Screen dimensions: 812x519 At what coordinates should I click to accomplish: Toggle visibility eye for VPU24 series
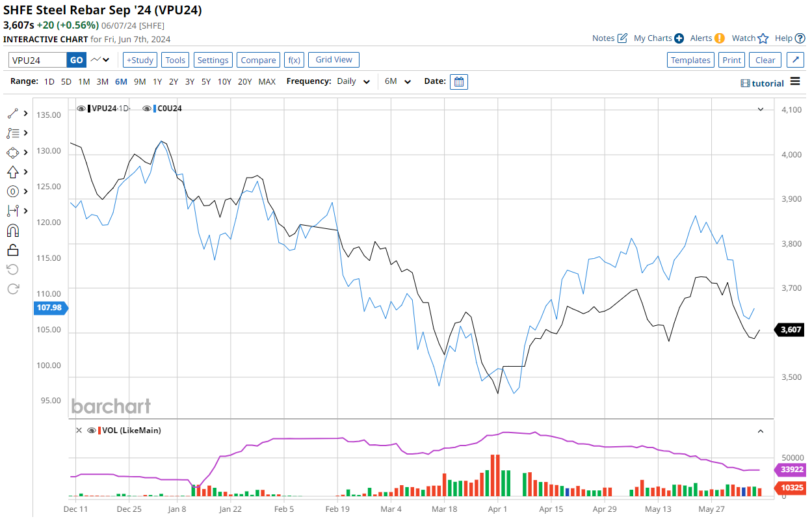81,109
